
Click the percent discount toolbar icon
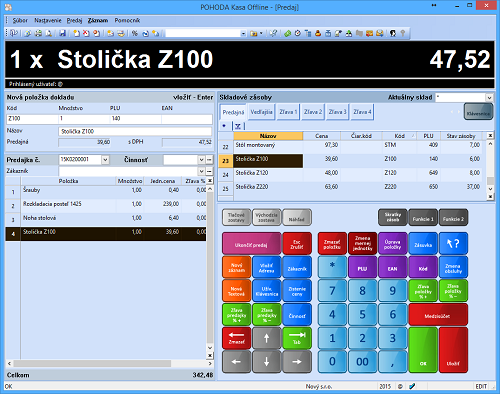point(134,33)
